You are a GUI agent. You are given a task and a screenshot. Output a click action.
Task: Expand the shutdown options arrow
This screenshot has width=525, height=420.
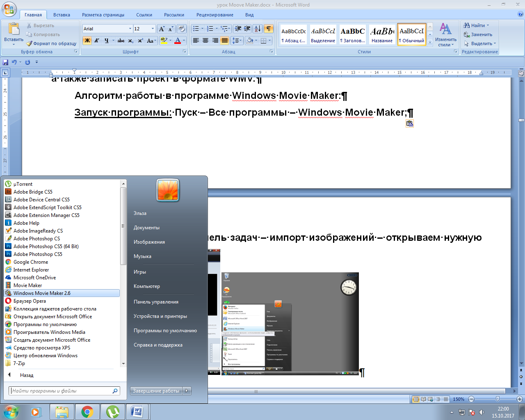[x=187, y=391]
